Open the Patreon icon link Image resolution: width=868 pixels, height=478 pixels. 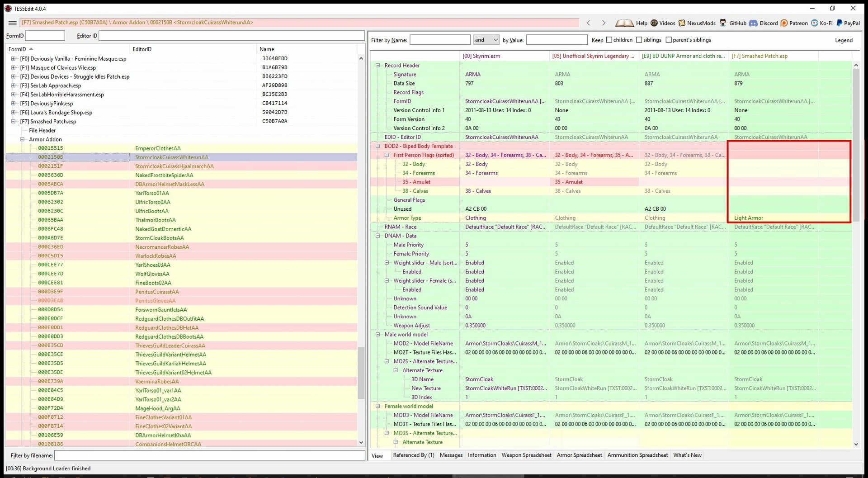(784, 23)
